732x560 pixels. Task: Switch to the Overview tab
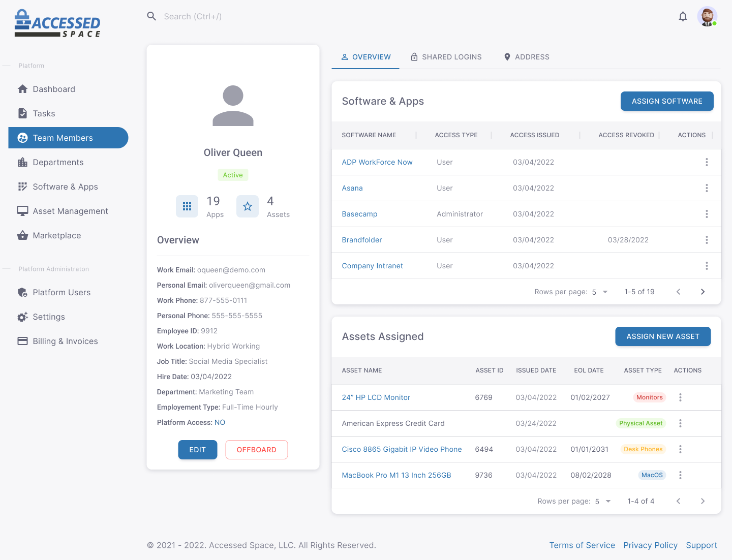coord(365,57)
